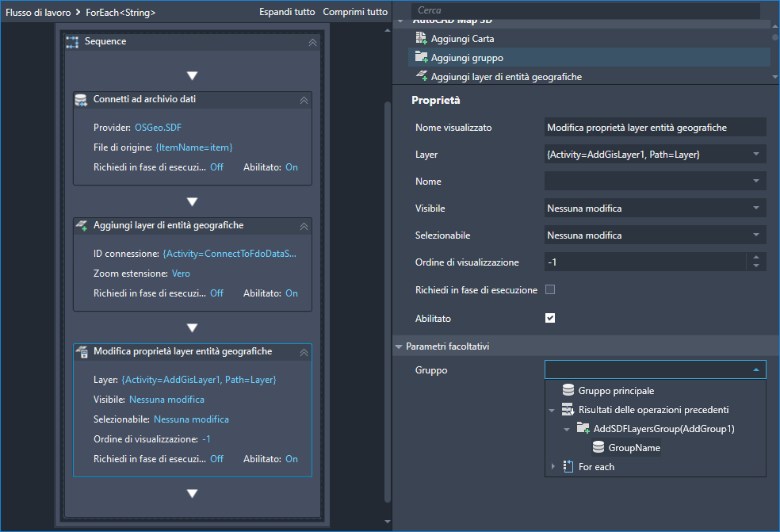Close the Gruppo dropdown list
This screenshot has width=780, height=532.
tap(756, 369)
